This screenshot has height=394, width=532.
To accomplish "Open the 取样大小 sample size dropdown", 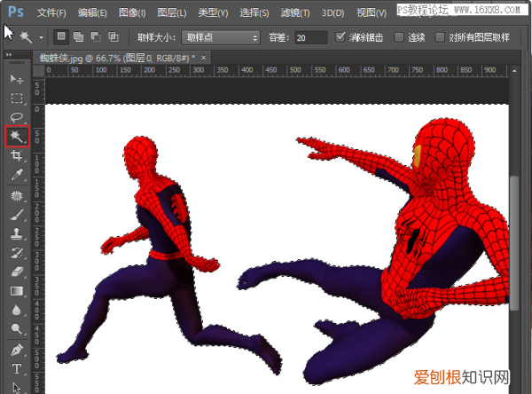I will pos(221,38).
